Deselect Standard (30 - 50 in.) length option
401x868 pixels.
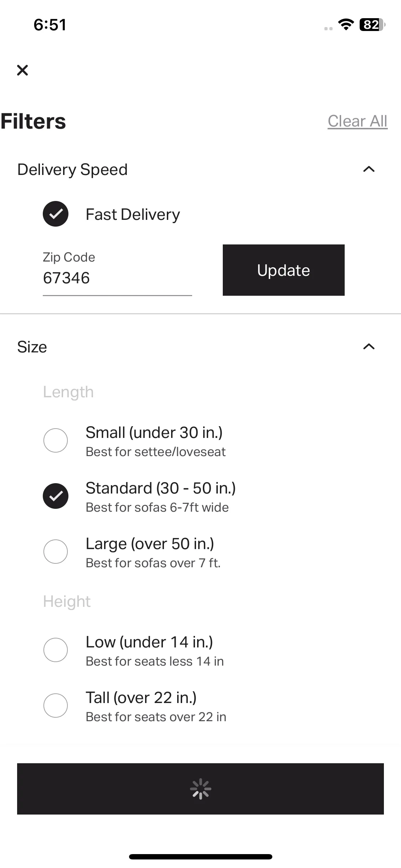pyautogui.click(x=56, y=496)
